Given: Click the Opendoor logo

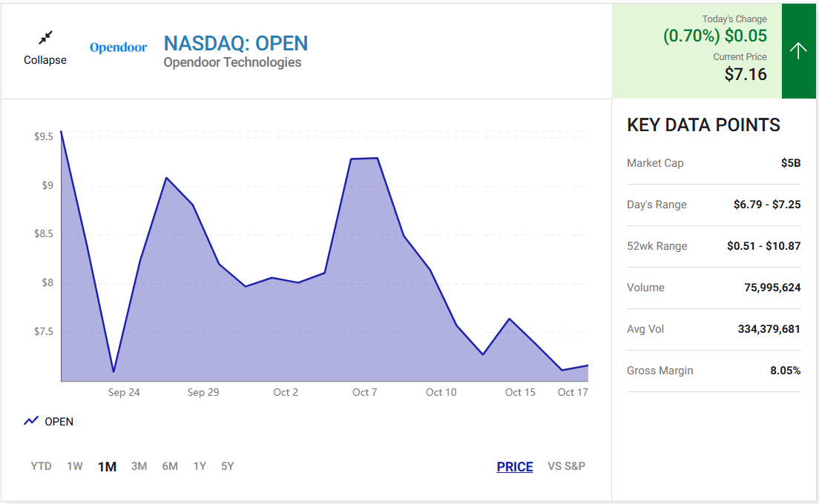Looking at the screenshot, I should tap(119, 47).
